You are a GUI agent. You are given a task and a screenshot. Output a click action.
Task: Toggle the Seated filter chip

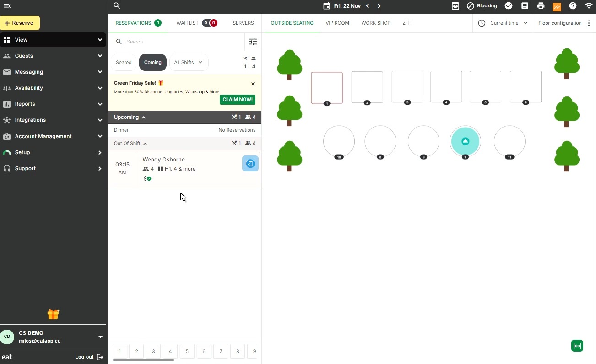[x=124, y=63]
